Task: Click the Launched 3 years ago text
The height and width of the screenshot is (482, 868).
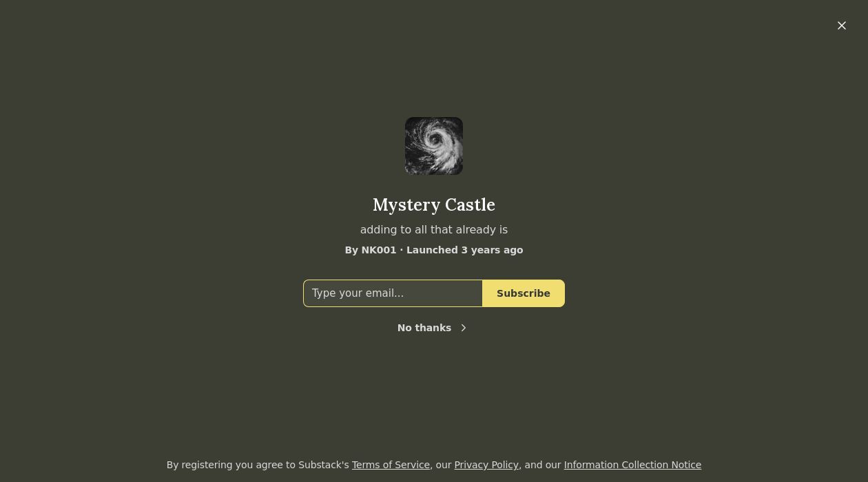Action: [x=464, y=250]
